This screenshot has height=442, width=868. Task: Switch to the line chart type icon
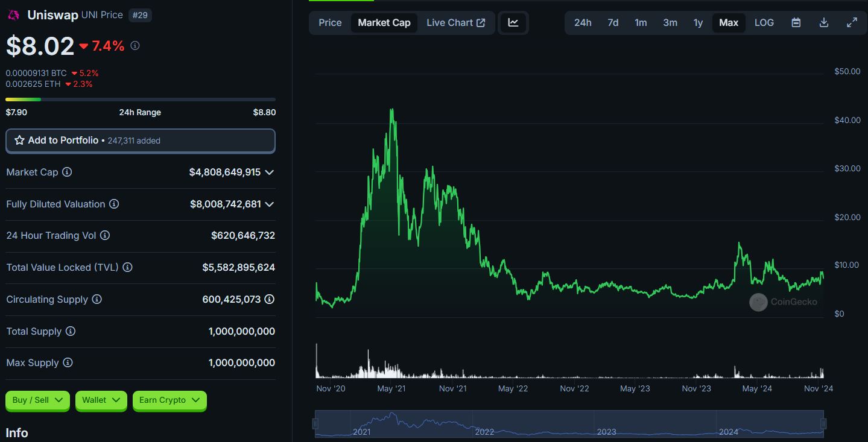click(513, 22)
